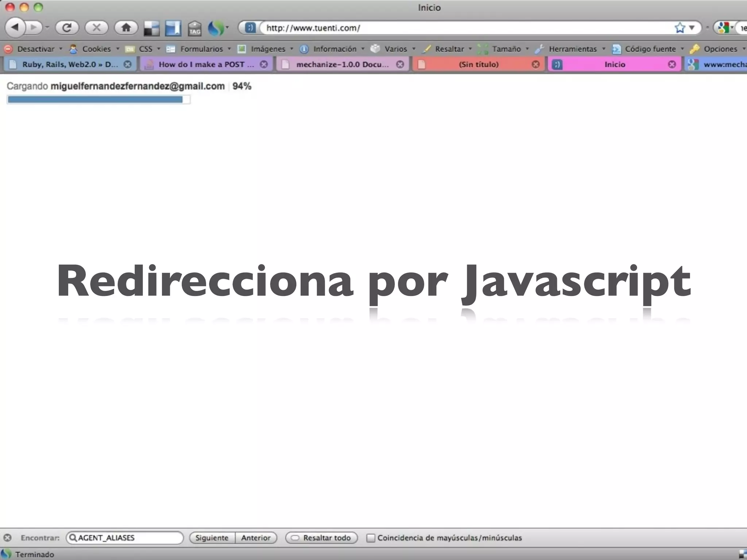The image size is (747, 560).
Task: Click the Terminado status text
Action: (x=35, y=555)
